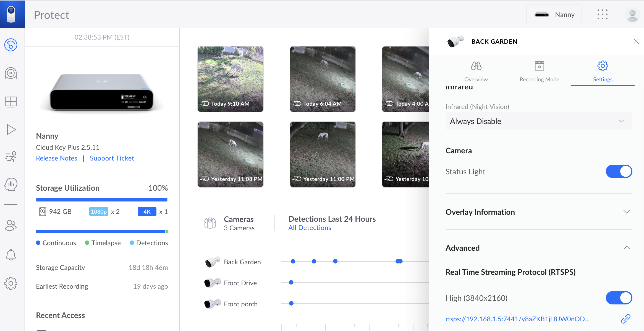Open the Release Notes link
Screen dimensions: 644x331
pyautogui.click(x=57, y=158)
